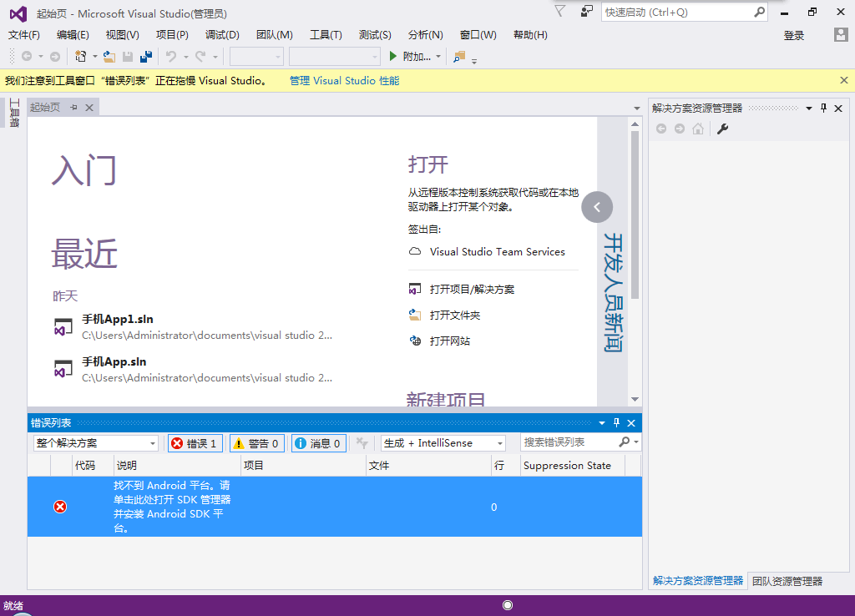This screenshot has height=616, width=855.
Task: Open the toolbar options overflow arrow
Action: coord(474,61)
